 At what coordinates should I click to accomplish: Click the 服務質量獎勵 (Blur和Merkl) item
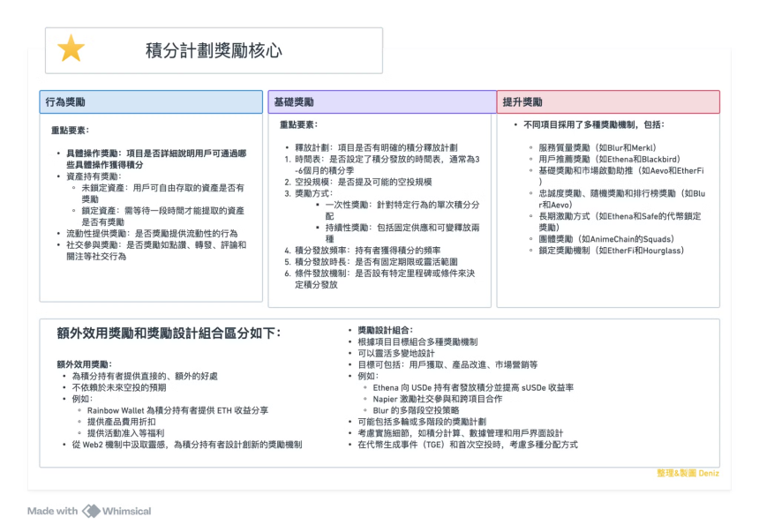(x=597, y=147)
